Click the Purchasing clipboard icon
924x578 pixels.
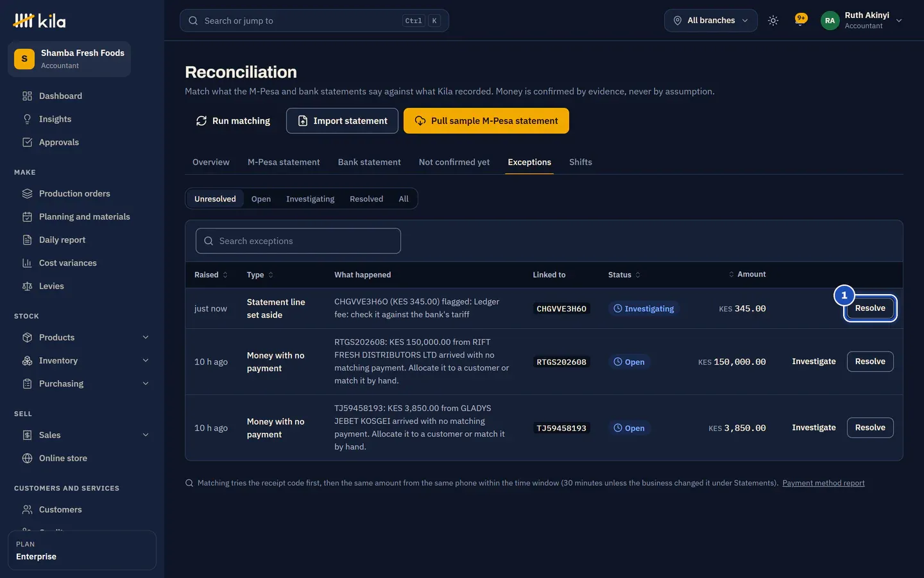pos(27,384)
